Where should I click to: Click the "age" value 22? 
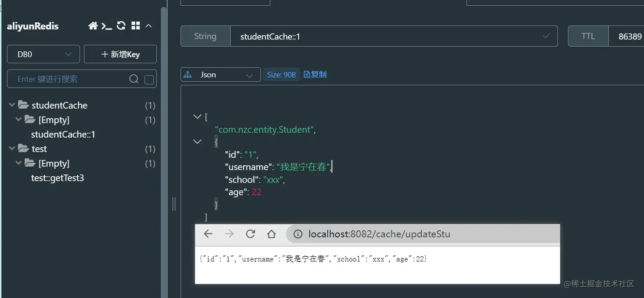coord(257,192)
